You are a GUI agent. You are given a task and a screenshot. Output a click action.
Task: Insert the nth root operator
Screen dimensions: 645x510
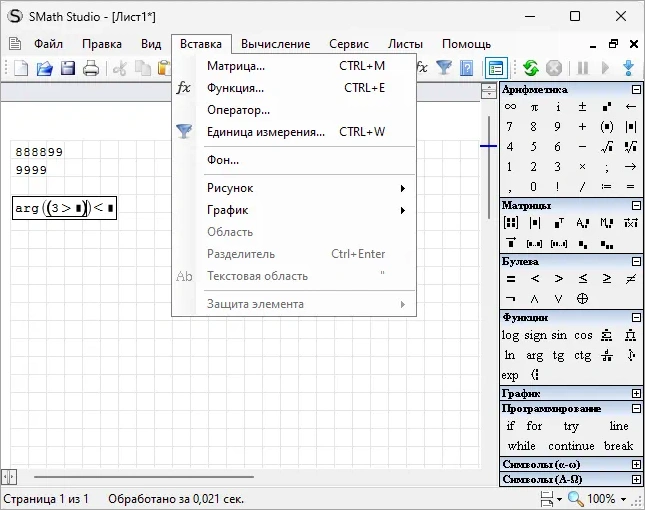click(630, 147)
